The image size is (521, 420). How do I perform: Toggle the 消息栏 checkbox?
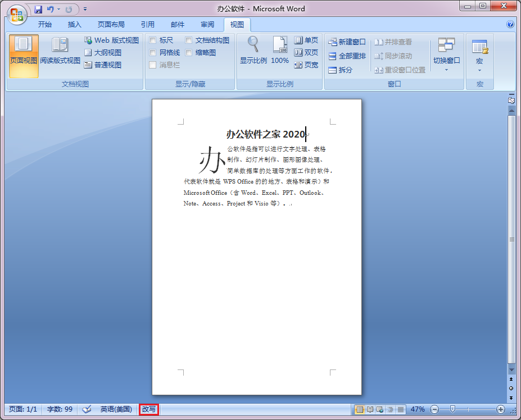click(153, 65)
